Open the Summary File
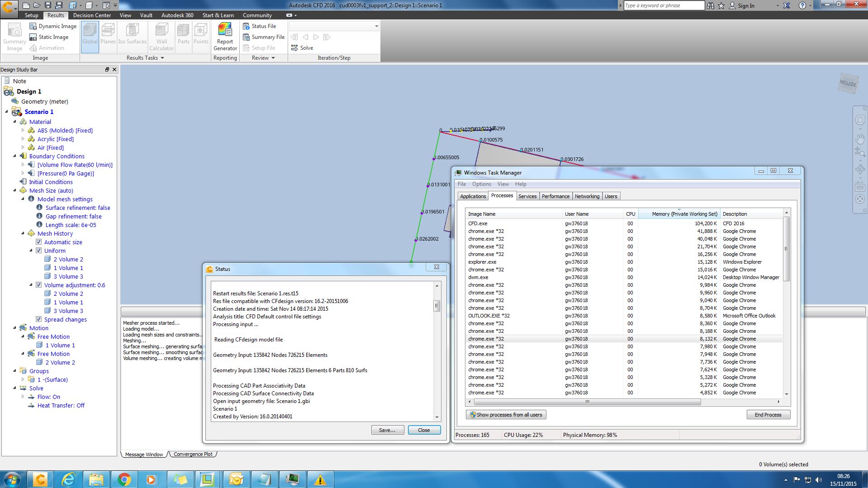This screenshot has height=488, width=868. click(264, 37)
